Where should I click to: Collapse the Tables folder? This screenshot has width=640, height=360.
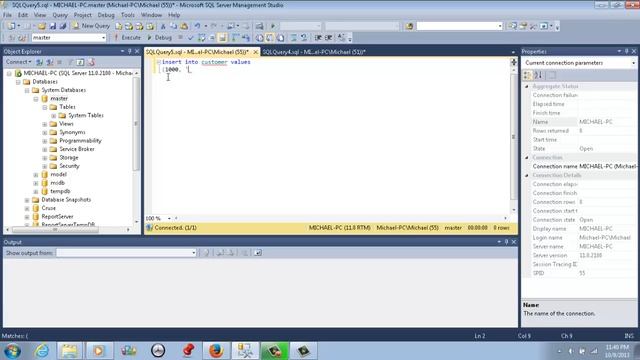[x=45, y=107]
